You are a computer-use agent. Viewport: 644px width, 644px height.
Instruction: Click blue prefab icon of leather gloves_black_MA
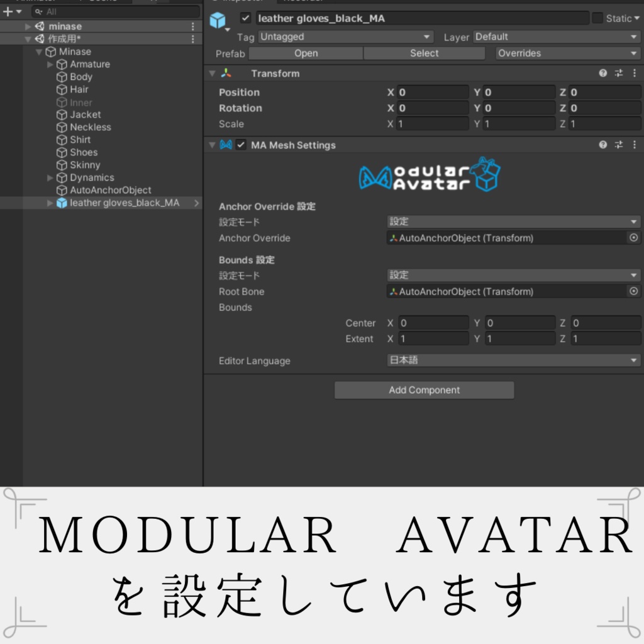(x=62, y=203)
